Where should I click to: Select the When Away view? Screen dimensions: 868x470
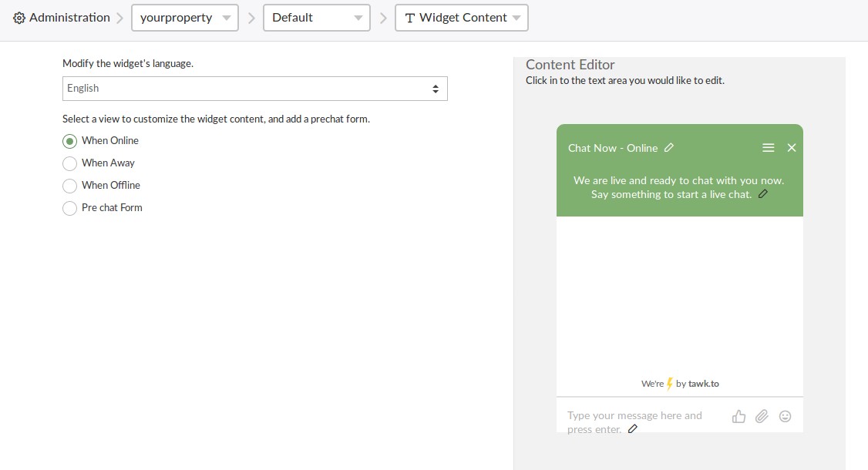coord(69,163)
